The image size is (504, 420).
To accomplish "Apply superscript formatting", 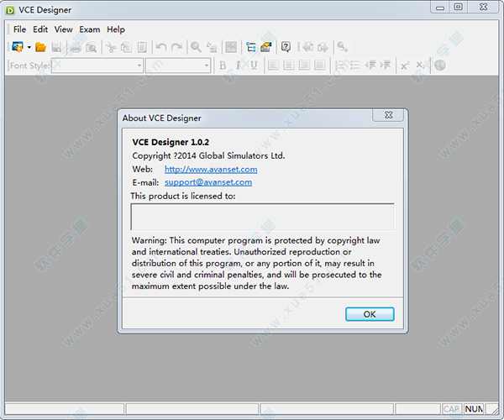I will pos(405,66).
